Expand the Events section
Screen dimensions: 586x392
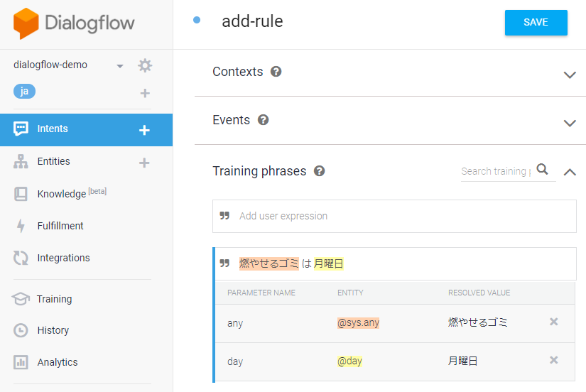pos(570,123)
